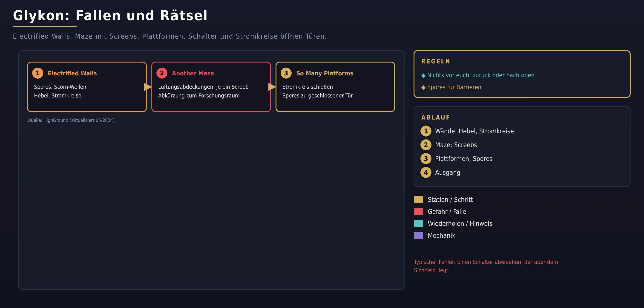Click the step 4 circle beside Ausgang

pos(426,172)
